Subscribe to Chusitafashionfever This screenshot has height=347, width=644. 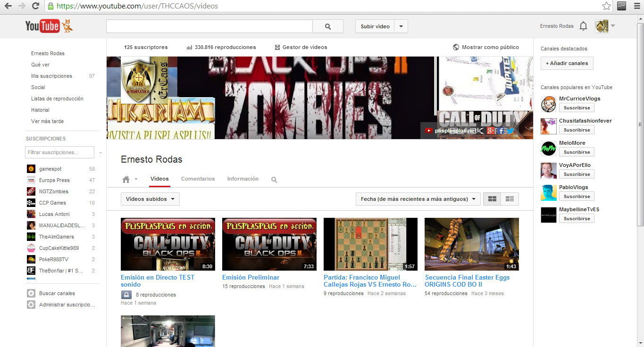[x=577, y=130]
